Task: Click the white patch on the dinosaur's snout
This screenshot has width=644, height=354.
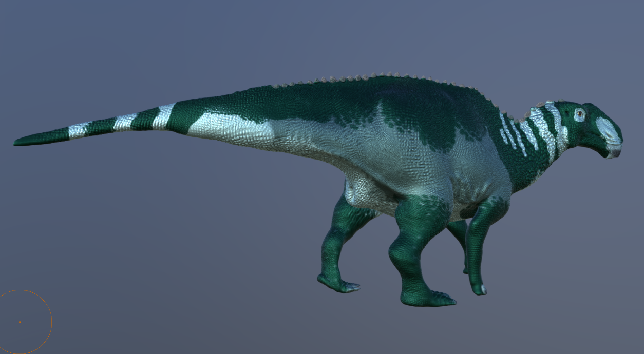Action: [609, 130]
